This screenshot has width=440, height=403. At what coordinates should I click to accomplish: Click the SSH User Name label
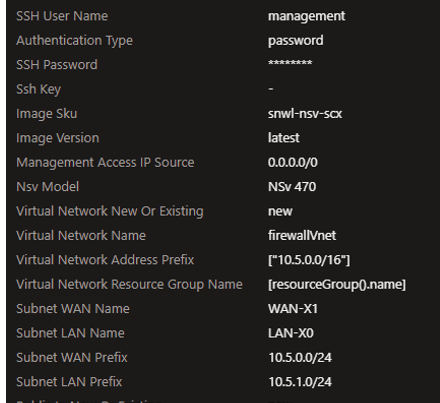tap(62, 16)
